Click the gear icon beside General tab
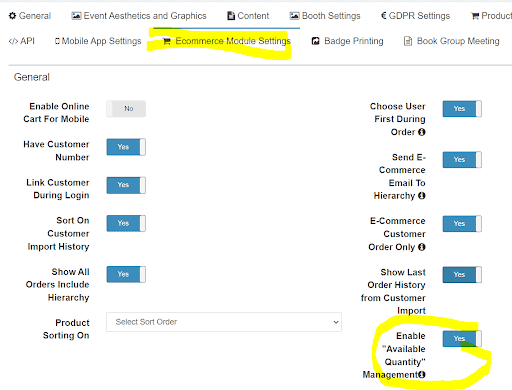 [x=12, y=16]
